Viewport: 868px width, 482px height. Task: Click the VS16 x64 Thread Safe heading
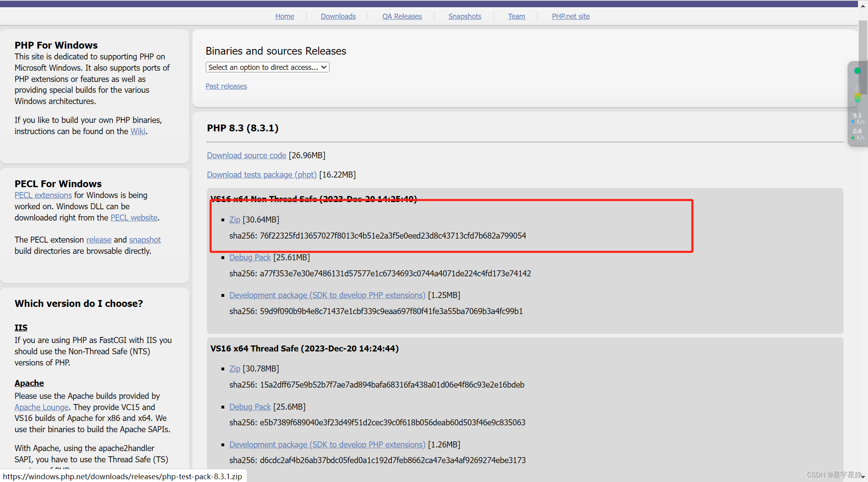[304, 349]
